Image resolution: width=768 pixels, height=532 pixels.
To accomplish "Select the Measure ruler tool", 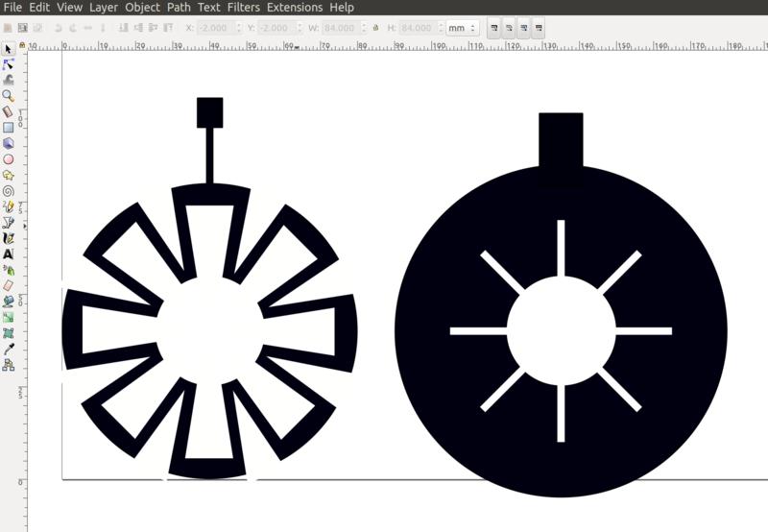I will click(8, 111).
